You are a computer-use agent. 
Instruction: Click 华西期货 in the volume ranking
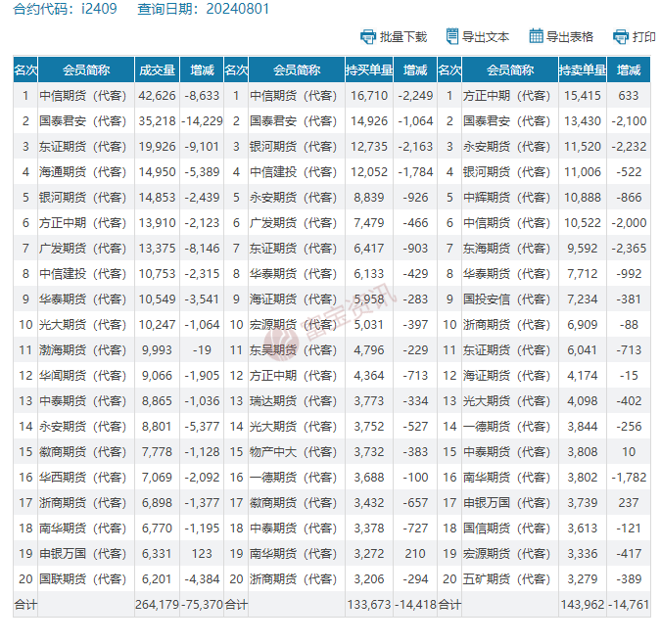(82, 477)
